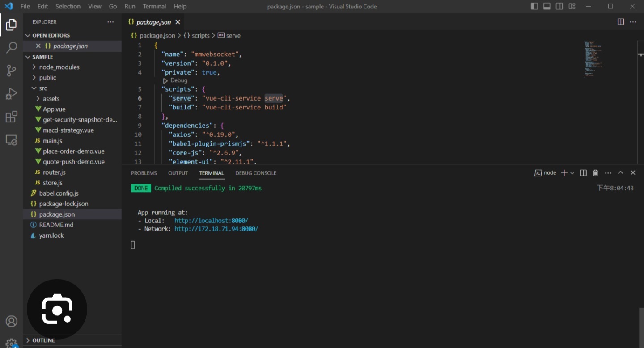Switch to the Debug Console tab
The height and width of the screenshot is (348, 644).
click(256, 173)
